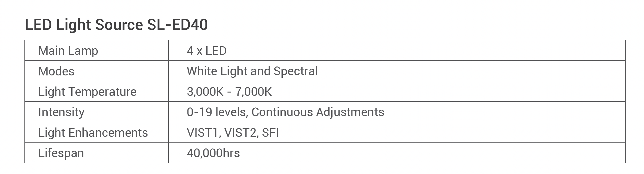Click the first word 'LED' in the heading
Image resolution: width=644 pixels, height=174 pixels.
38,25
